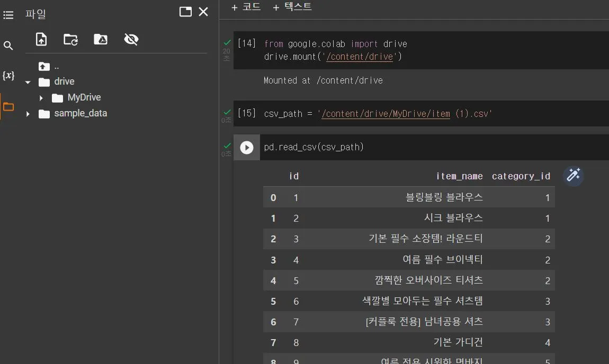Expand the sample_data folder arrow
This screenshot has width=609, height=364.
[28, 114]
